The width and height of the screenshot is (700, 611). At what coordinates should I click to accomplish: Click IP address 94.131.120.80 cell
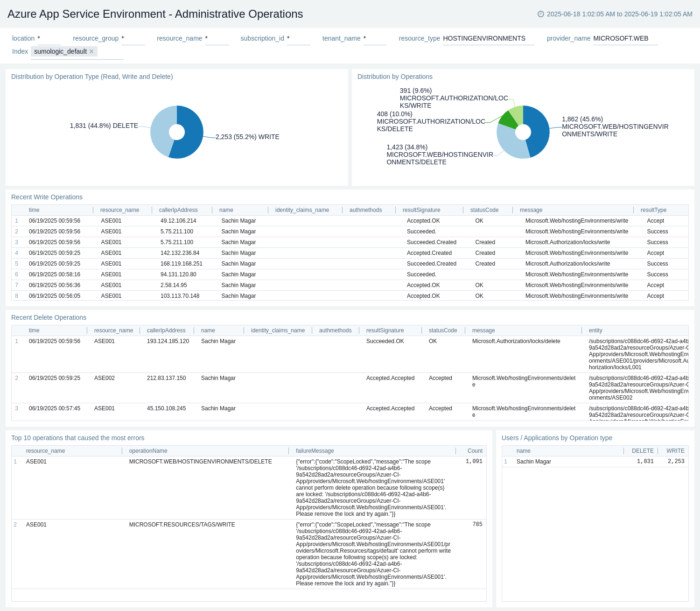(178, 274)
